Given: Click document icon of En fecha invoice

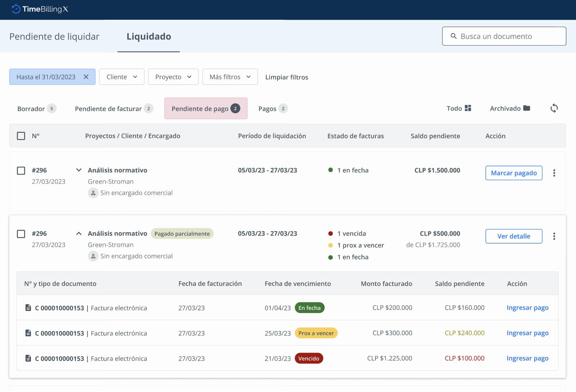Looking at the screenshot, I should [28, 308].
